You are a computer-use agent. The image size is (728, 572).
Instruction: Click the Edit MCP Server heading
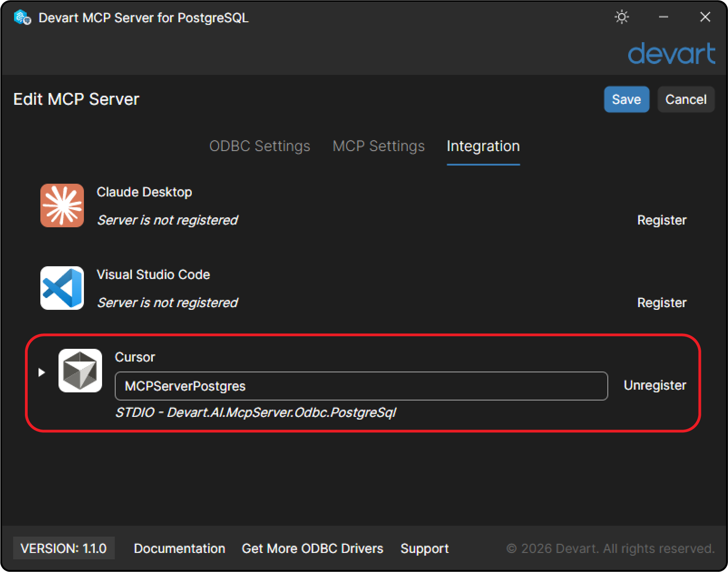(x=76, y=99)
